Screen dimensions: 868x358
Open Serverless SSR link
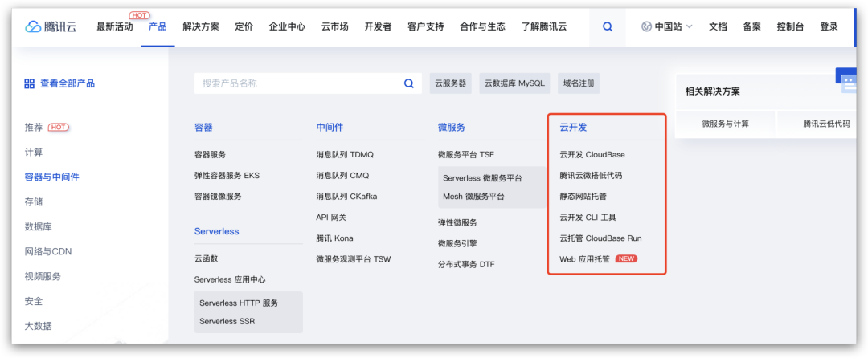tap(227, 321)
